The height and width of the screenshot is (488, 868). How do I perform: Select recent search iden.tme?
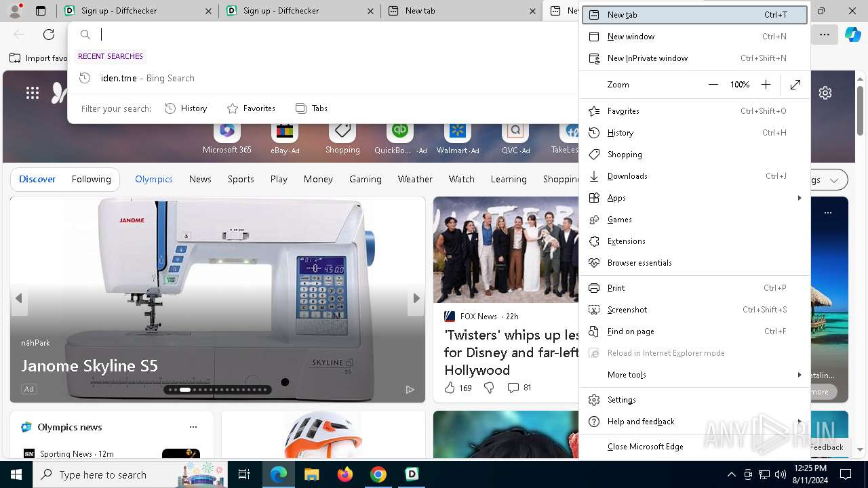[323, 78]
